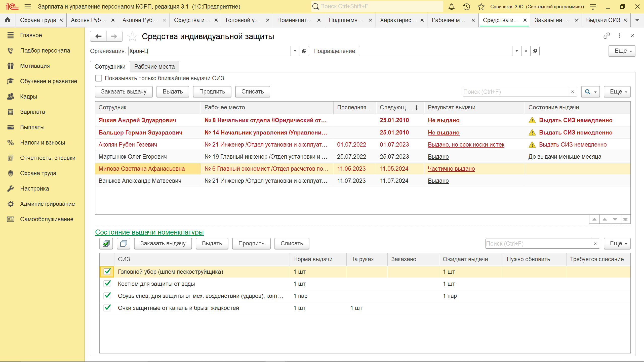Uncheck the Костюм для защиты от воды row
This screenshot has height=362, width=644.
click(107, 284)
